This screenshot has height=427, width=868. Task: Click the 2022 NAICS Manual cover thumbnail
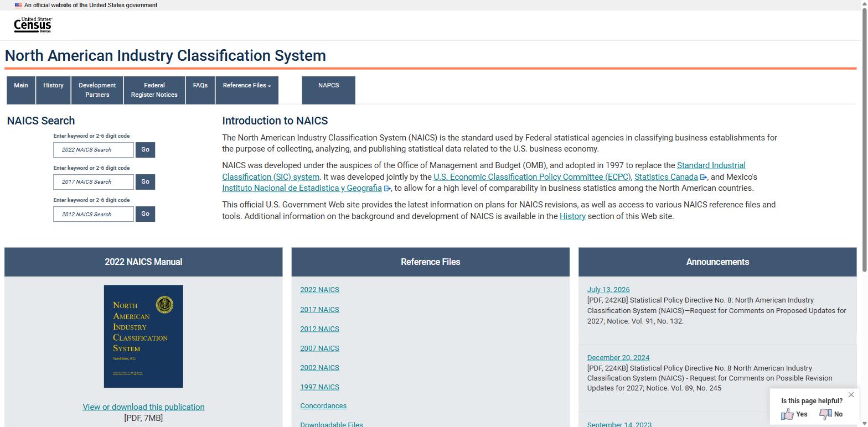tap(143, 336)
